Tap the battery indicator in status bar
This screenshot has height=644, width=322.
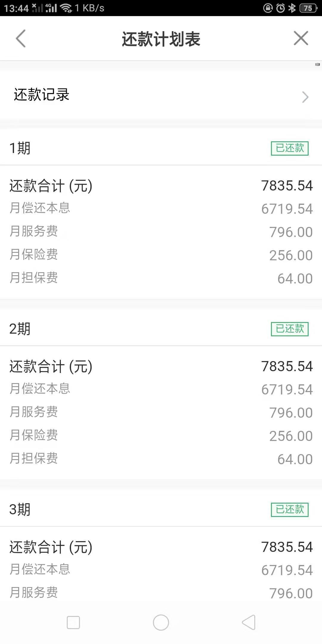308,8
